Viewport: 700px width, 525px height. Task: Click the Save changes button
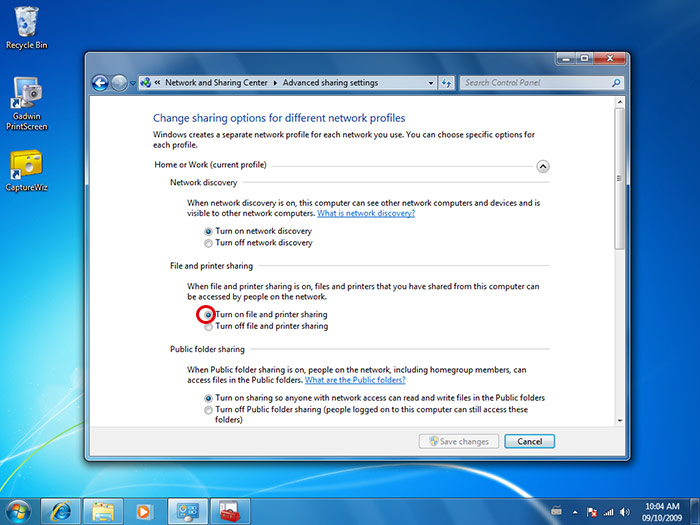(459, 442)
